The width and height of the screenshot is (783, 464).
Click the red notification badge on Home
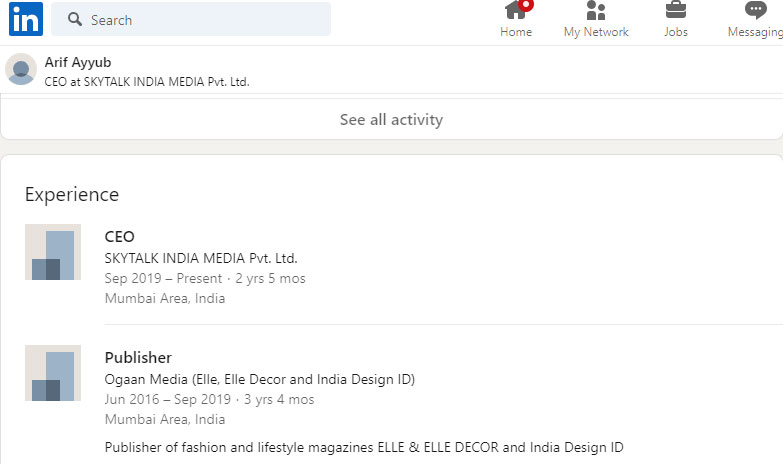[x=526, y=4]
